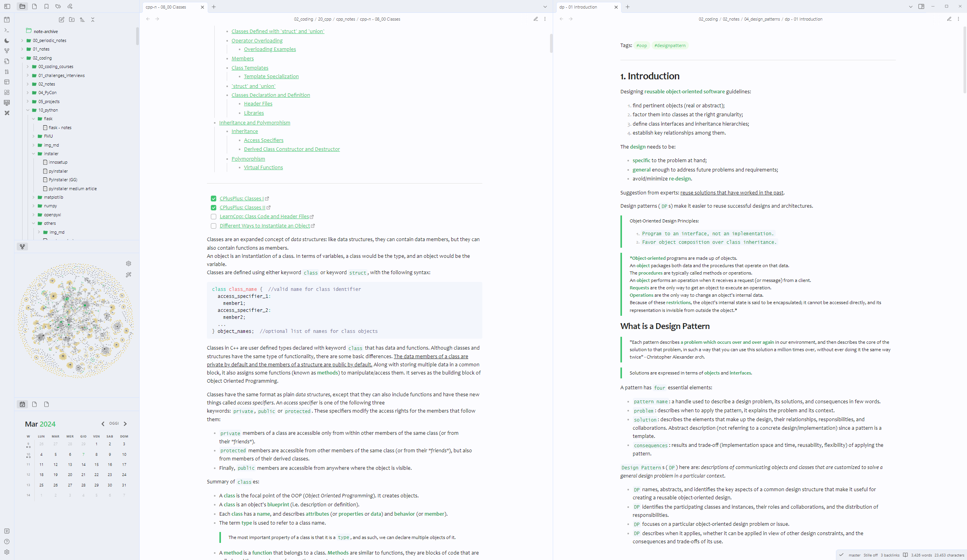Open graph view from the ribbon
The height and width of the screenshot is (560, 967).
(x=7, y=51)
